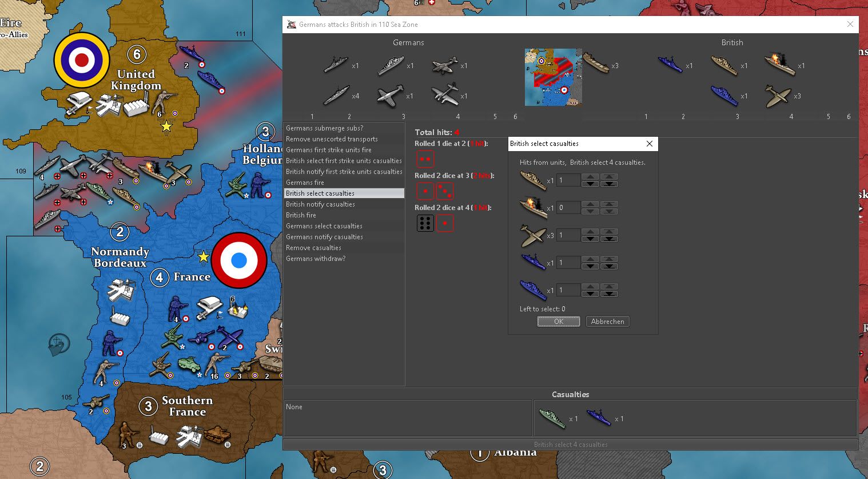Screen dimensions: 868x479
Task: Click the sea zone map thumbnail
Action: coord(554,77)
